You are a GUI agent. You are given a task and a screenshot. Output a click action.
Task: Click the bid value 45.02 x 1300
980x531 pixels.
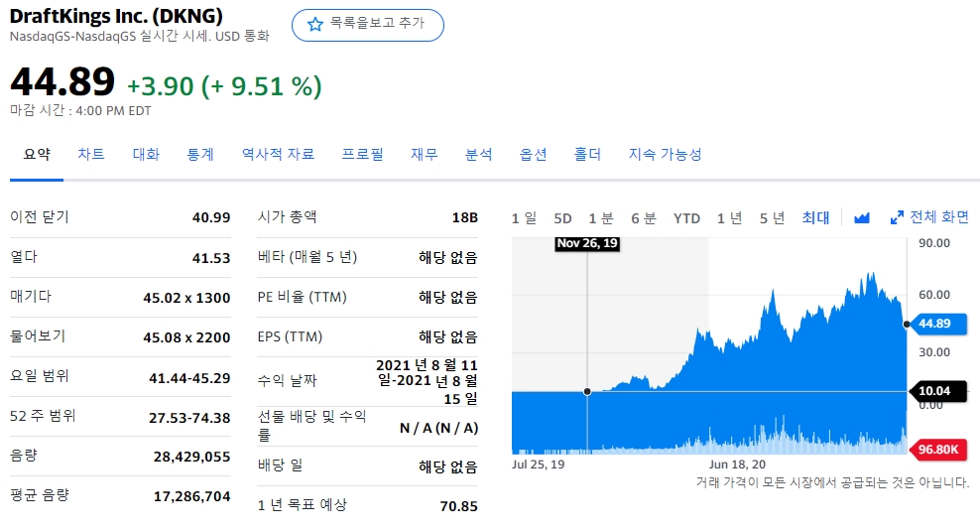click(x=186, y=298)
